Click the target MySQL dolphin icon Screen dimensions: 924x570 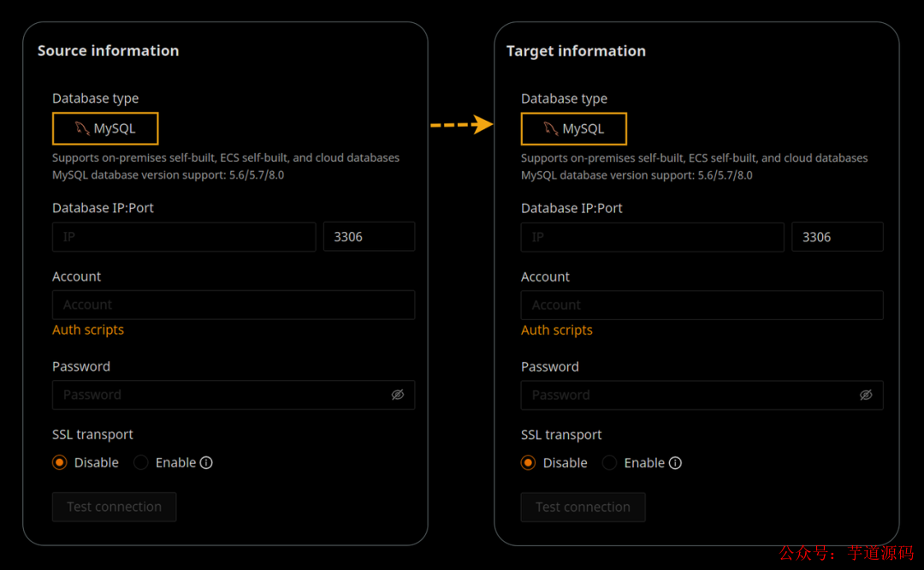click(550, 128)
